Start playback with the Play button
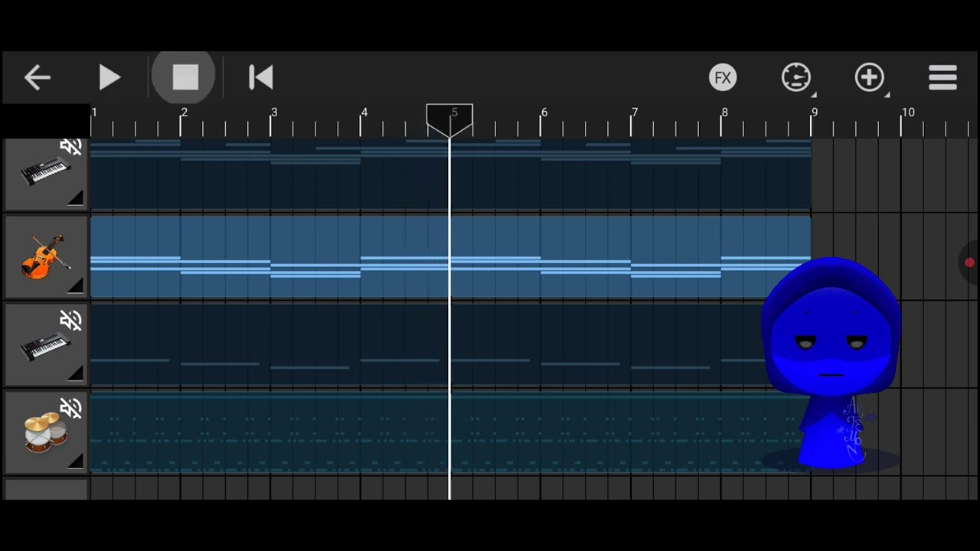980x551 pixels. [109, 77]
